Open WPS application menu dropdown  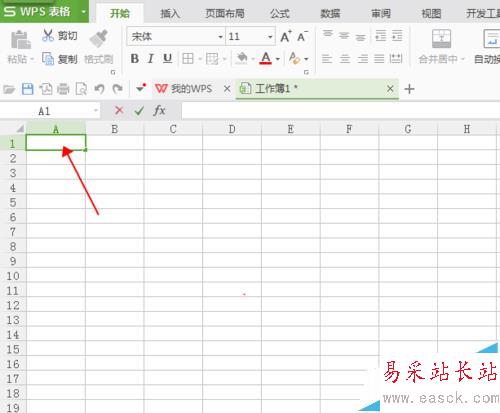(x=83, y=12)
